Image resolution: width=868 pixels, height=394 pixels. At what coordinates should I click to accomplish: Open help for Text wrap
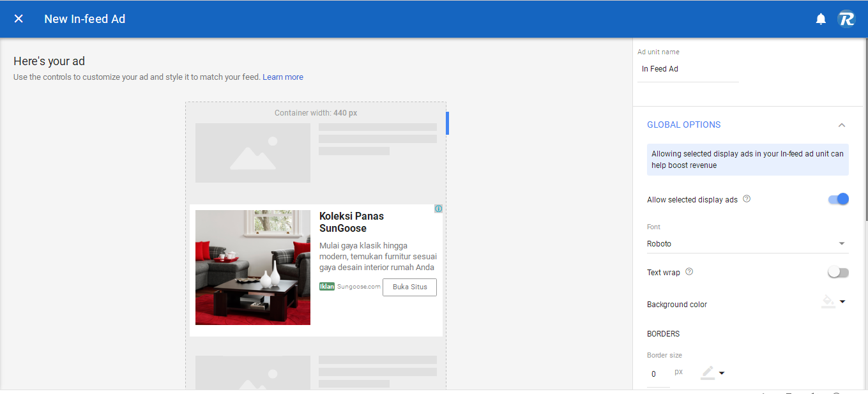(689, 271)
